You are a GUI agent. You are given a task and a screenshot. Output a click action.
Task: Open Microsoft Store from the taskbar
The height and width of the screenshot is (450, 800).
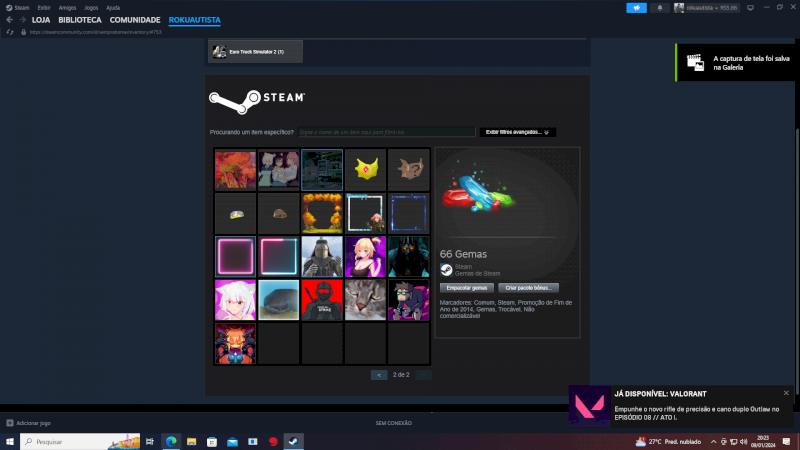pos(212,441)
